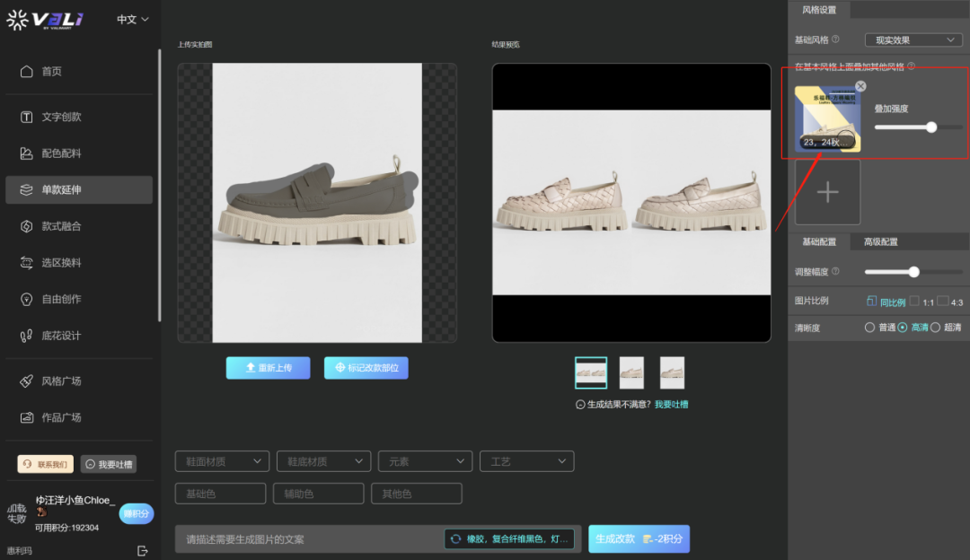970x560 pixels.
Task: Switch to the 高级配置 tab
Action: (x=880, y=242)
